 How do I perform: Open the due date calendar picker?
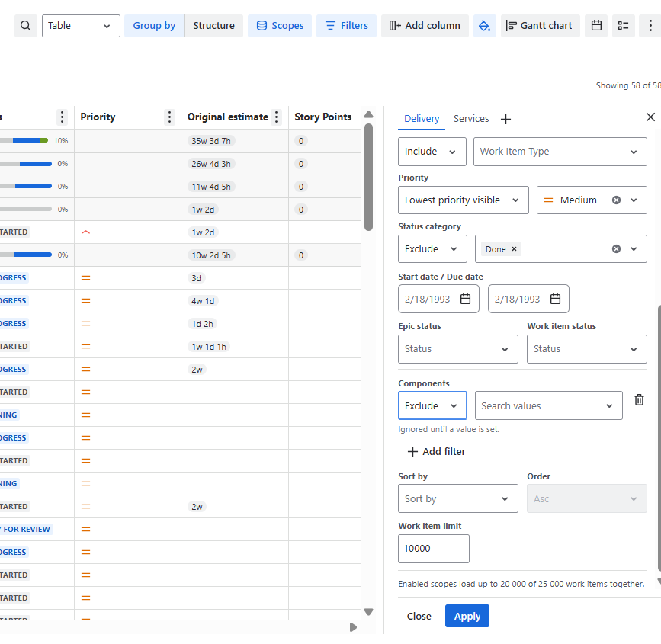556,299
